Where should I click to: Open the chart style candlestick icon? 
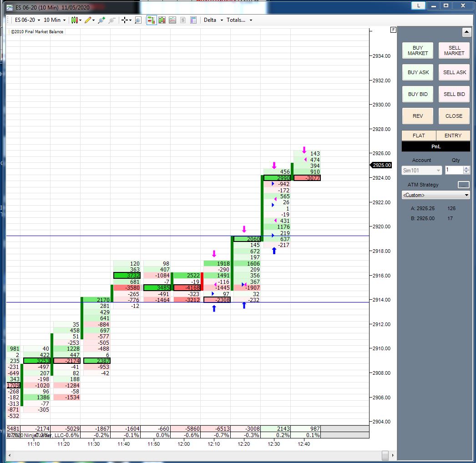click(x=74, y=20)
